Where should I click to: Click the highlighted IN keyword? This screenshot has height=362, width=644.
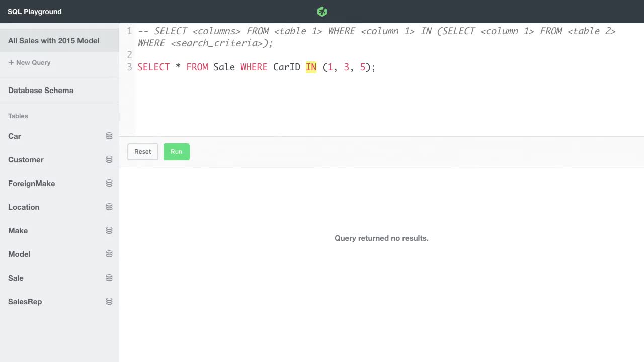click(311, 67)
